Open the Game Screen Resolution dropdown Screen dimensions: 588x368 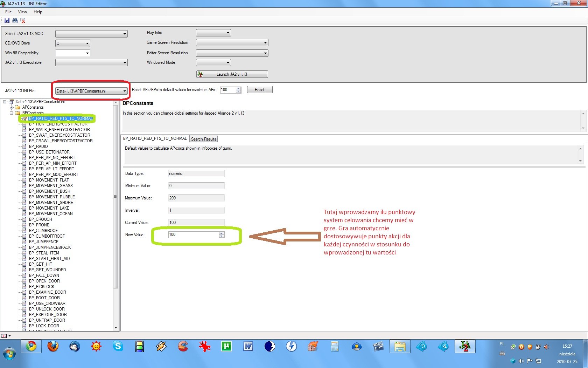point(265,43)
